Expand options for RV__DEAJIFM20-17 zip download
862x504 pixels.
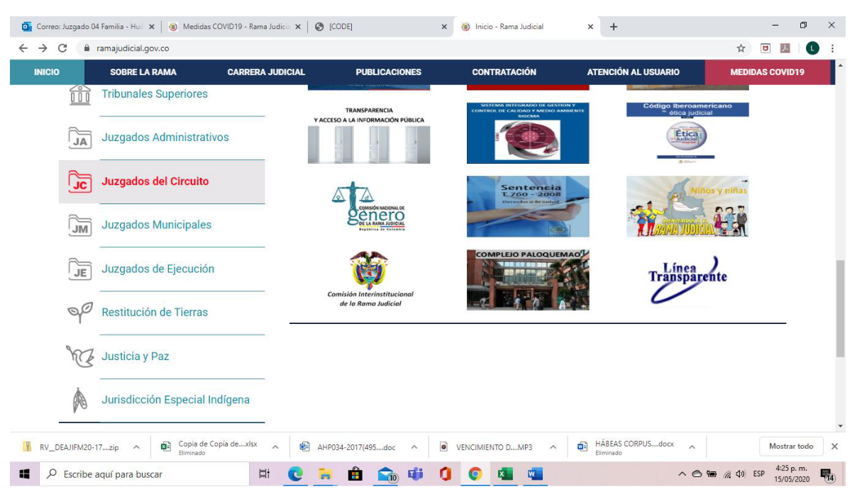tap(136, 447)
